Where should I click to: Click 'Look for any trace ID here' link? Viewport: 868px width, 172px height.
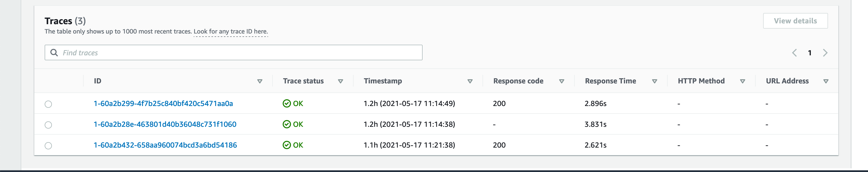pyautogui.click(x=231, y=32)
